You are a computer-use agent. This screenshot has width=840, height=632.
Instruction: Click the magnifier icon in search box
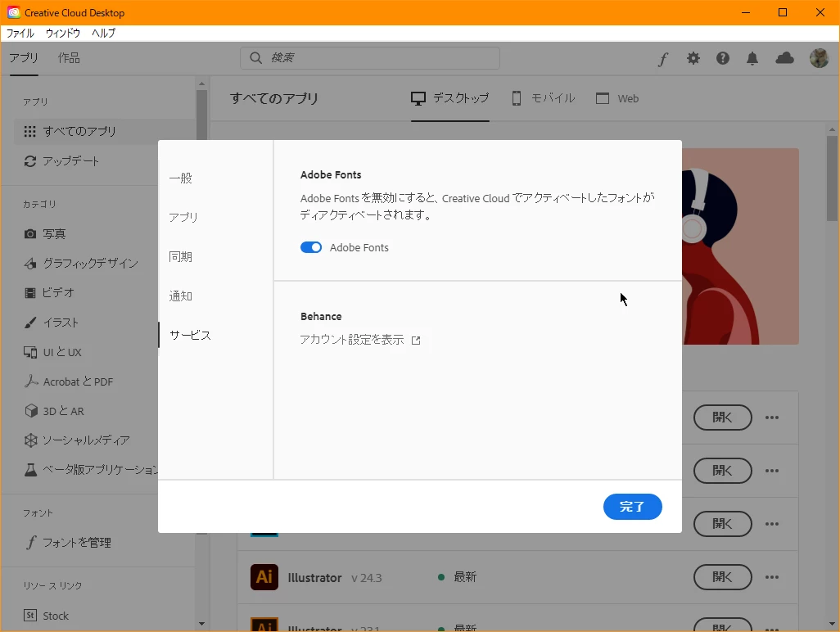[255, 58]
